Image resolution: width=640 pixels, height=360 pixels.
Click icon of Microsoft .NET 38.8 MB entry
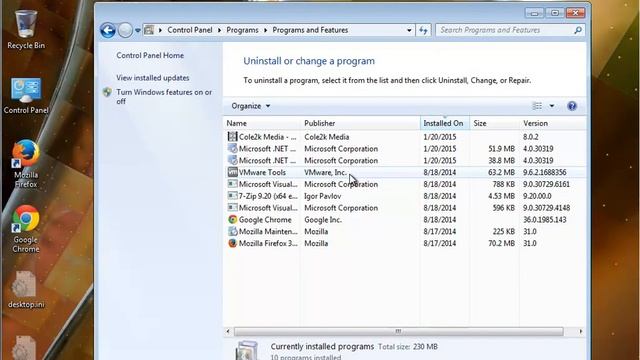pyautogui.click(x=232, y=160)
